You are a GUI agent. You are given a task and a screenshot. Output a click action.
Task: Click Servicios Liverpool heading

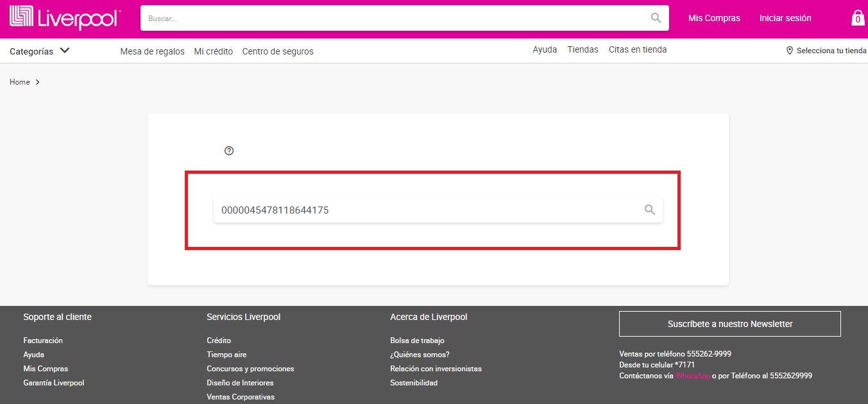244,317
